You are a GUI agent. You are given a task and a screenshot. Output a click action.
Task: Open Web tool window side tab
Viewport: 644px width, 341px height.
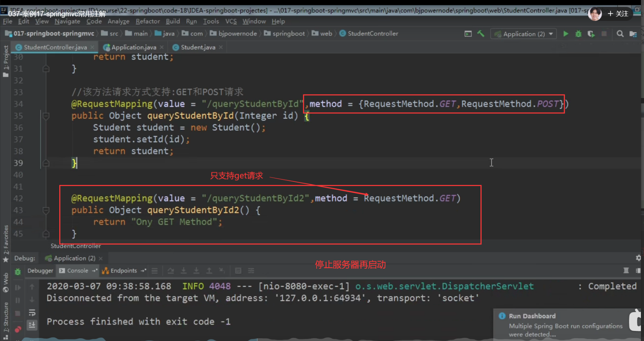[x=6, y=282]
